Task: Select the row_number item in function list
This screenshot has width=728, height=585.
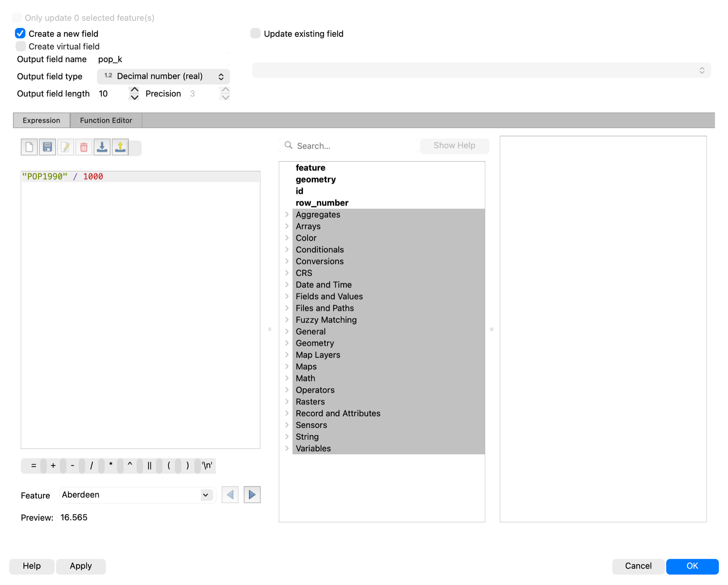Action: (x=322, y=203)
